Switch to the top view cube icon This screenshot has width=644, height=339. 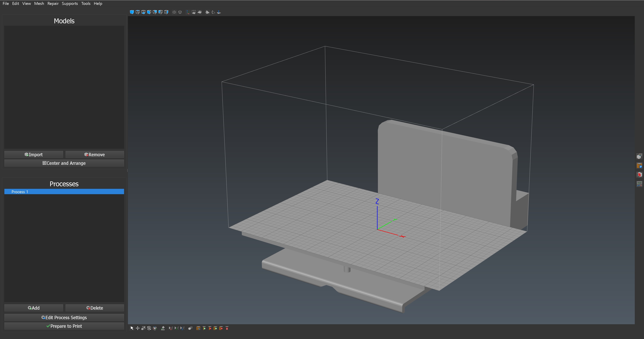click(138, 12)
